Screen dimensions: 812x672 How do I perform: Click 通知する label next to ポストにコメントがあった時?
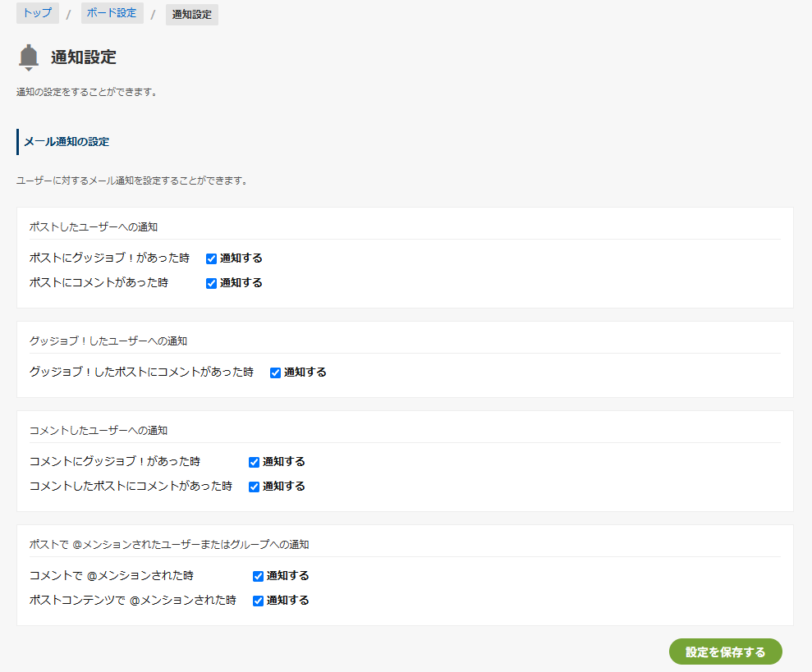click(241, 283)
